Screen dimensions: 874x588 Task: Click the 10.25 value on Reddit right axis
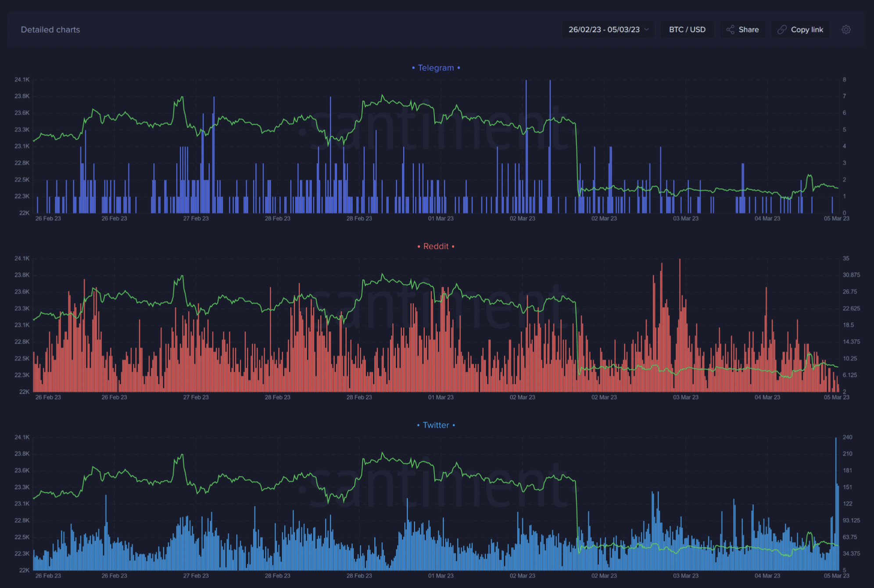pos(850,359)
